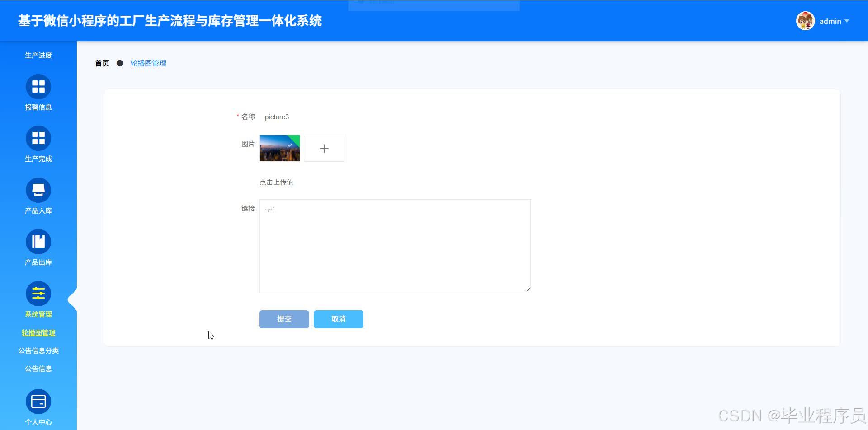Open the 报警信息 grid icon
The image size is (868, 430).
(x=38, y=87)
